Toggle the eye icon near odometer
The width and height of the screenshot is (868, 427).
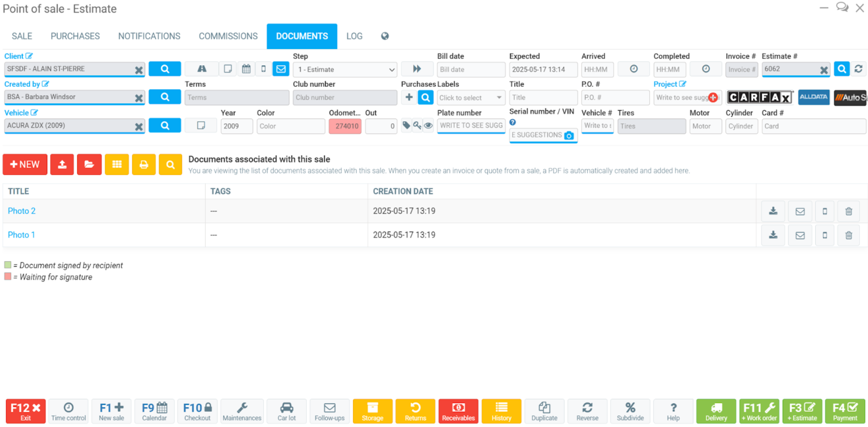(428, 126)
